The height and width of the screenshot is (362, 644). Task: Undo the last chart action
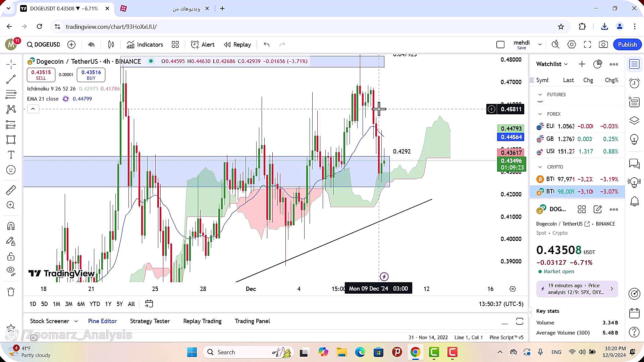tap(267, 45)
